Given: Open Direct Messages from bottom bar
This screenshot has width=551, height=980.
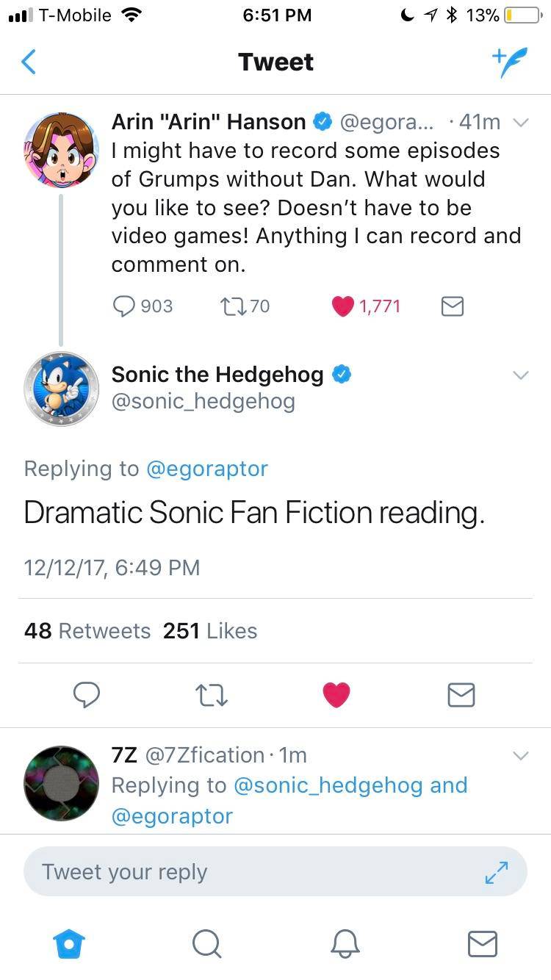Looking at the screenshot, I should pyautogui.click(x=482, y=946).
